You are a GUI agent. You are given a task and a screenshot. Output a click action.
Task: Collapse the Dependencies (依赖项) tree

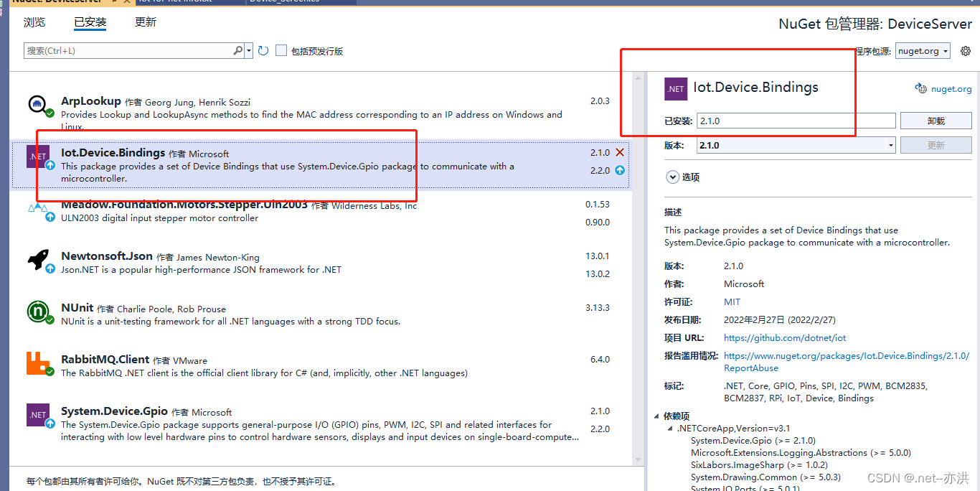[657, 416]
